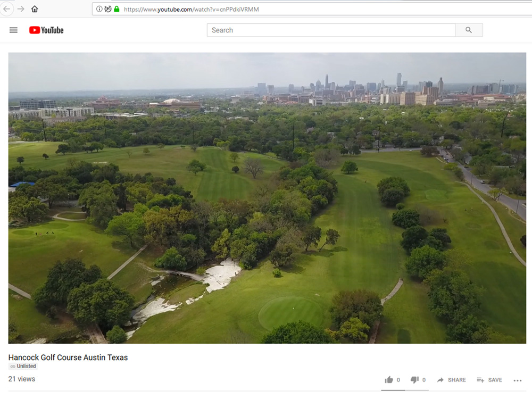Click the tracking protection shield icon
This screenshot has height=399, width=532.
tap(108, 9)
